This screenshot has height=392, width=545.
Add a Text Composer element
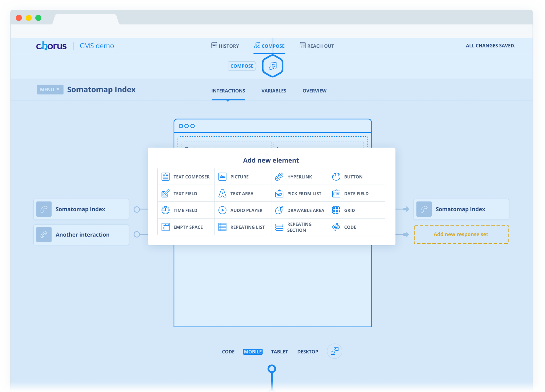(186, 177)
